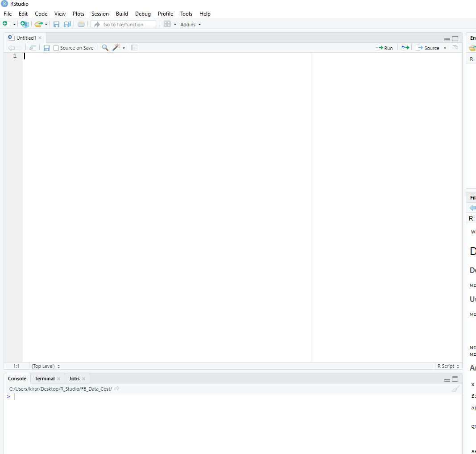The width and height of the screenshot is (476, 454).
Task: Re-run the previous code region
Action: click(x=405, y=48)
